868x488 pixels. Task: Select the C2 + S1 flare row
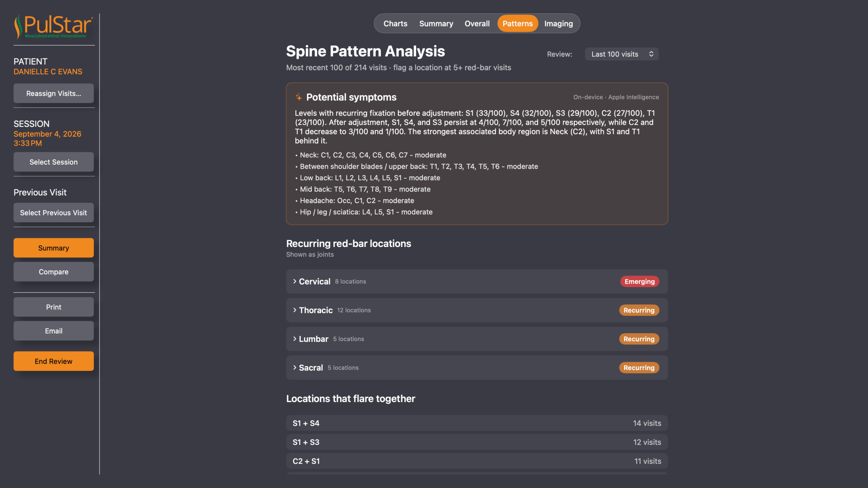[477, 461]
